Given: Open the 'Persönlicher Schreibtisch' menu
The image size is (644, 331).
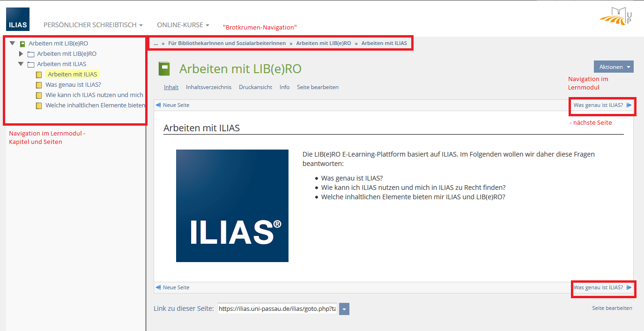Looking at the screenshot, I should click(93, 25).
